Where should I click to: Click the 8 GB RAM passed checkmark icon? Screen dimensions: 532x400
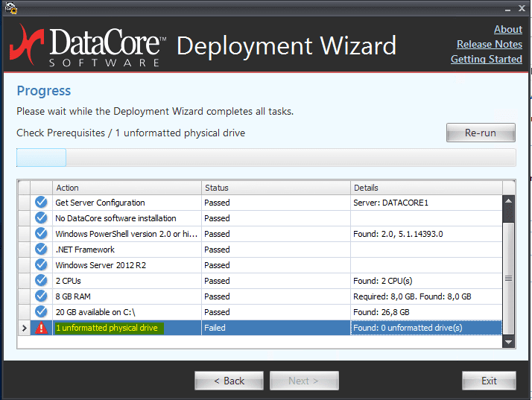tap(41, 296)
